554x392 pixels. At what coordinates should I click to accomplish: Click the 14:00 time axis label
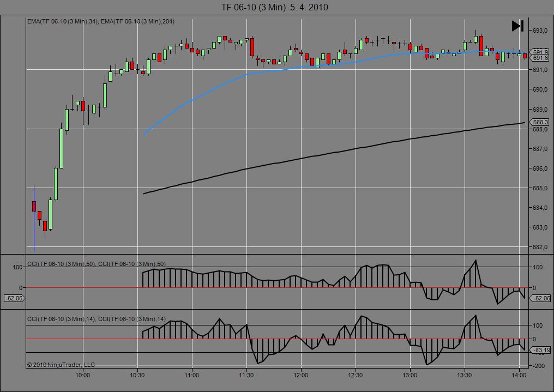pos(519,375)
